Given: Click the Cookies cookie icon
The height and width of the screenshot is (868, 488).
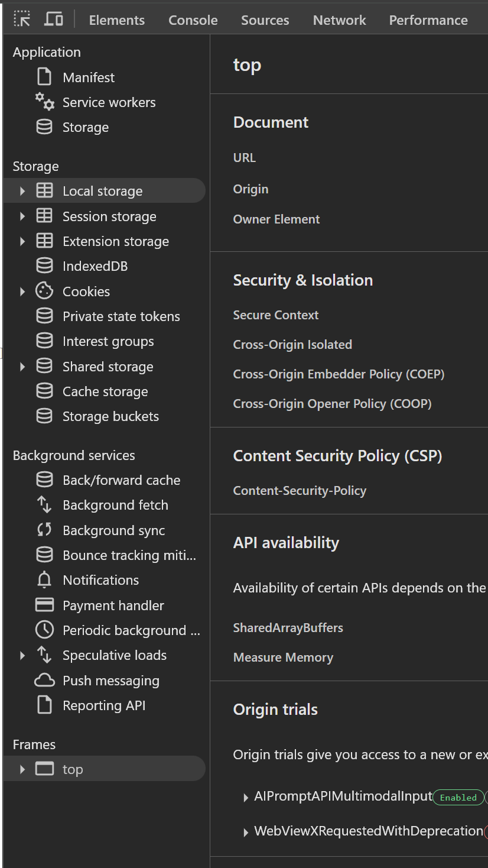Looking at the screenshot, I should coord(44,291).
